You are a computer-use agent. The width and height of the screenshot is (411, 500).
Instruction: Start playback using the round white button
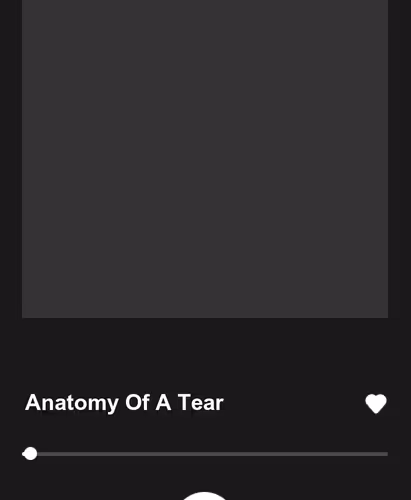205,496
